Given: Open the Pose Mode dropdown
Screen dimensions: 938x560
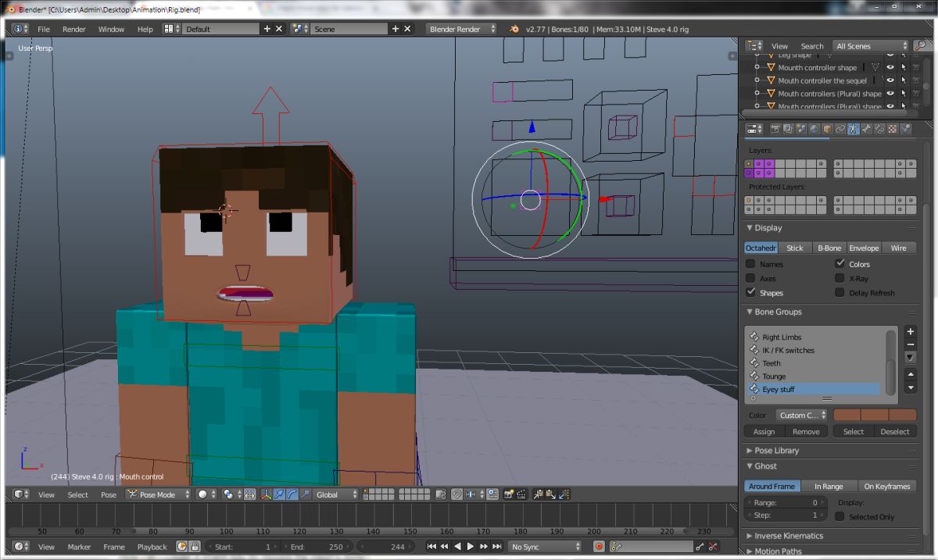Looking at the screenshot, I should pyautogui.click(x=159, y=494).
